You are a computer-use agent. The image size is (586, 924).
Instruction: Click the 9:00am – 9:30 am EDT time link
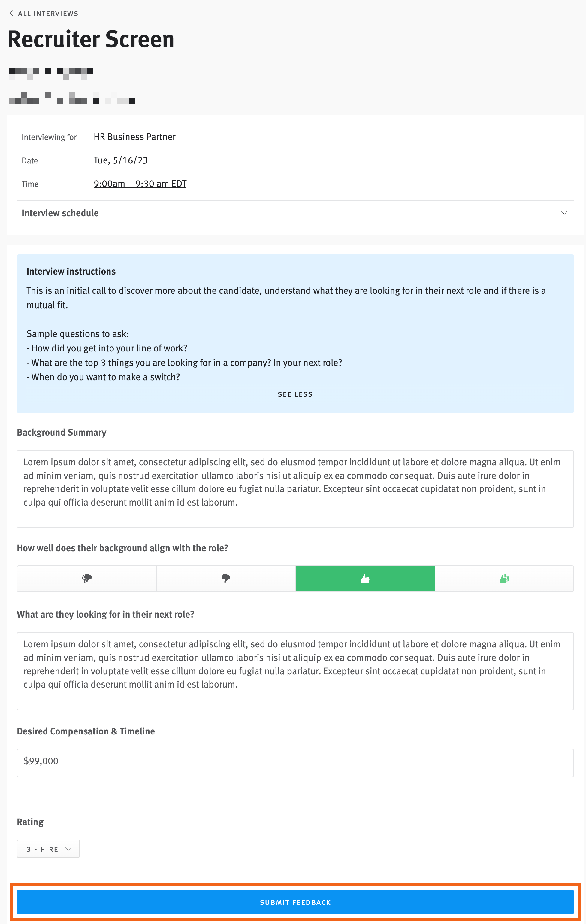(x=140, y=184)
